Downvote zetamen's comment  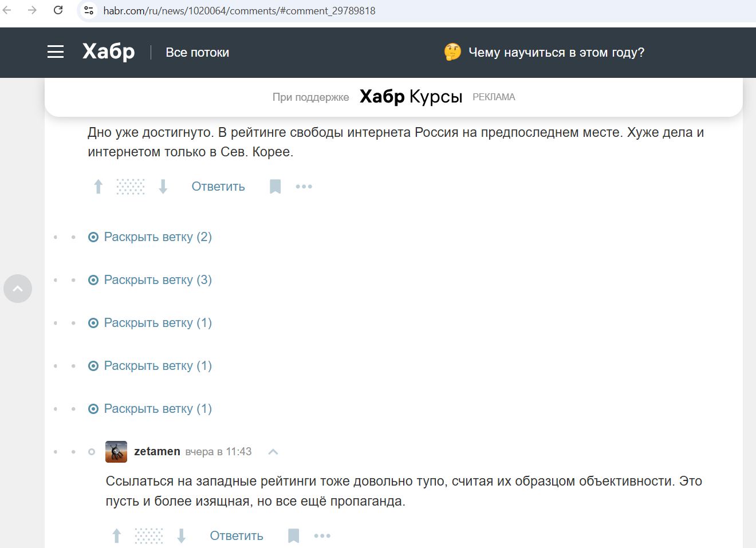coord(182,535)
